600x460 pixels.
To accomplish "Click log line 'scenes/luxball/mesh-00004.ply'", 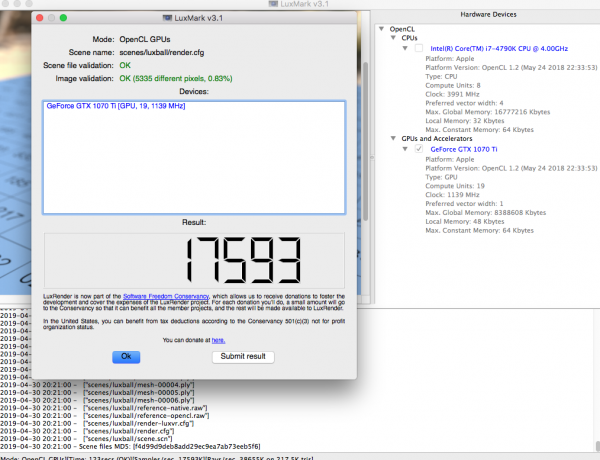I will click(x=97, y=385).
